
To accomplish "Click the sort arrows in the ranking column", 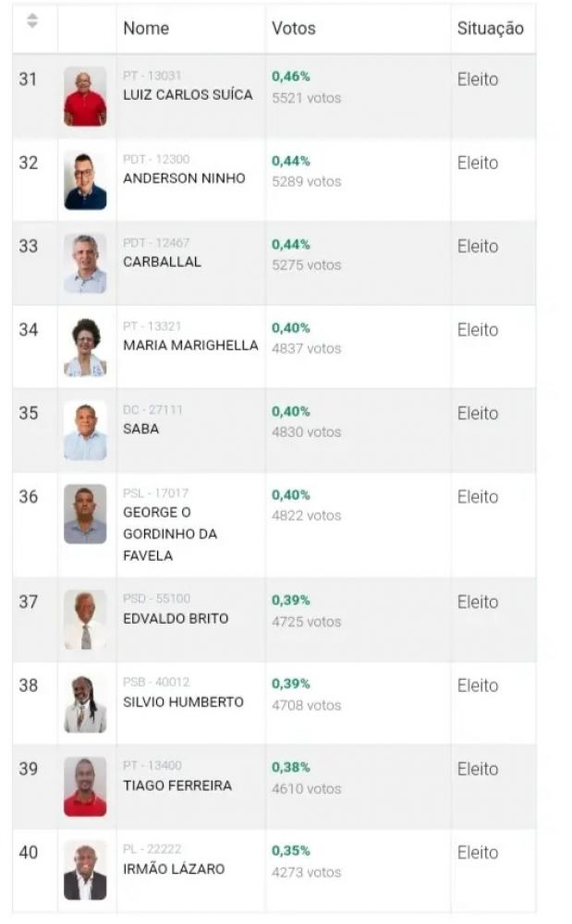I will pos(32,20).
